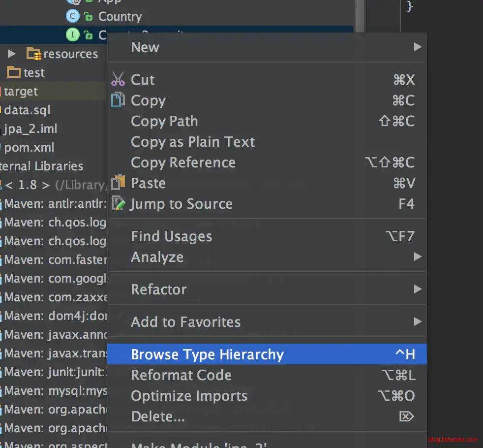Click the Jump to Source pencil icon

[x=118, y=203]
